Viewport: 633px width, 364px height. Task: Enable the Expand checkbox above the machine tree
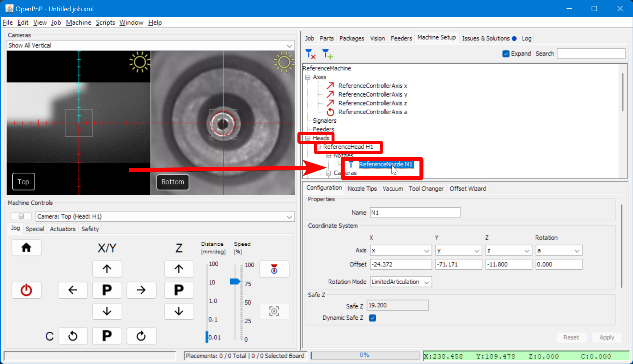click(506, 53)
